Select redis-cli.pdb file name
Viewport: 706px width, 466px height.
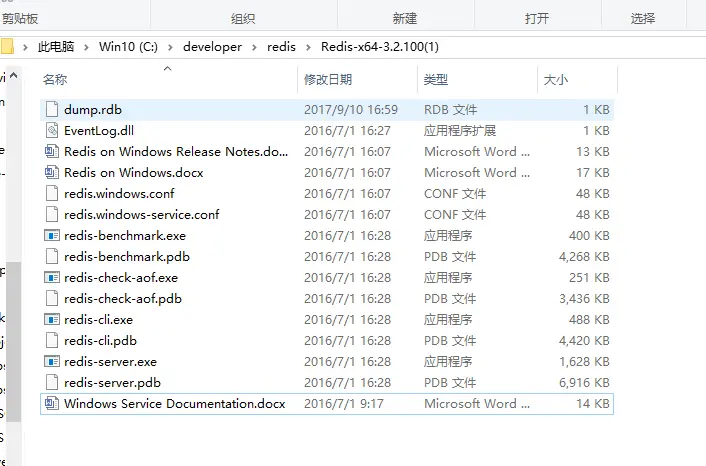100,340
